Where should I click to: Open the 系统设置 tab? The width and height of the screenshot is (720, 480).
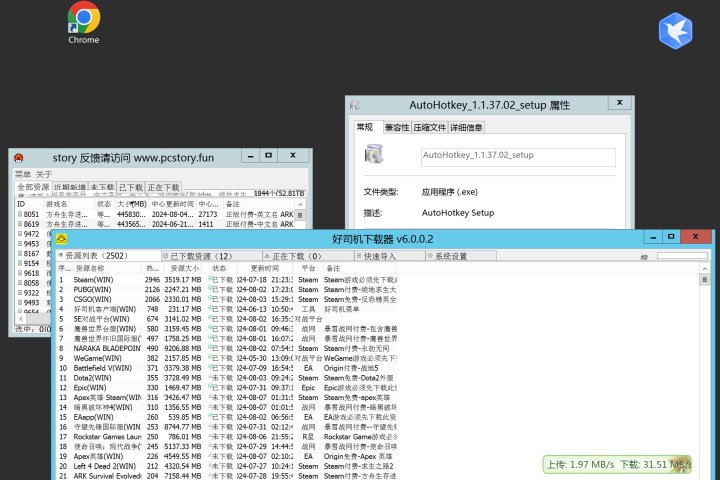[x=461, y=256]
